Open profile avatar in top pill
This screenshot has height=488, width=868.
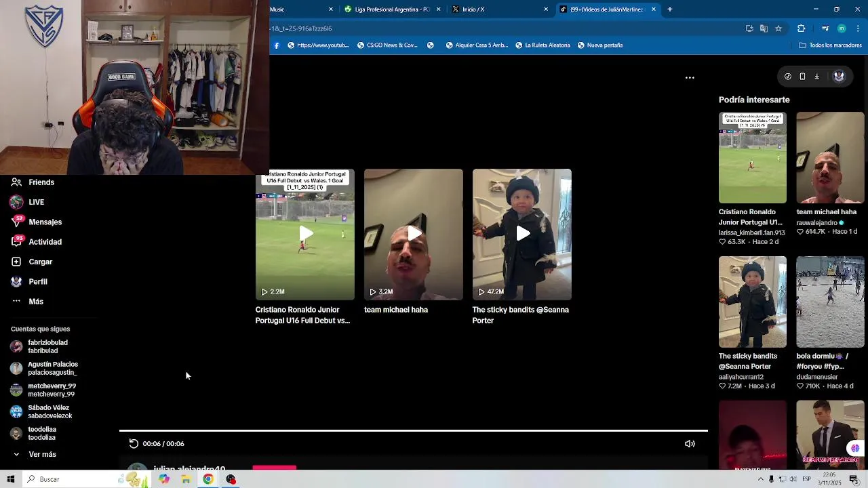839,77
